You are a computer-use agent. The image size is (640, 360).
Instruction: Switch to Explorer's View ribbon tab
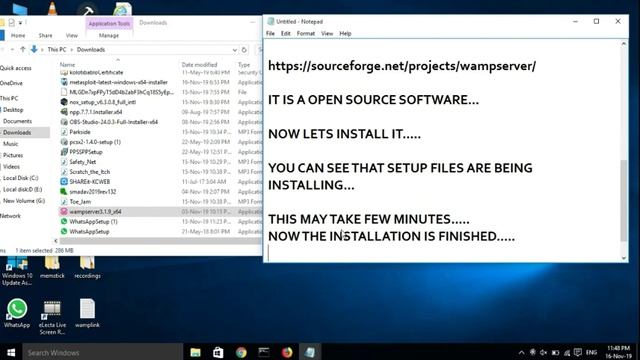point(72,36)
